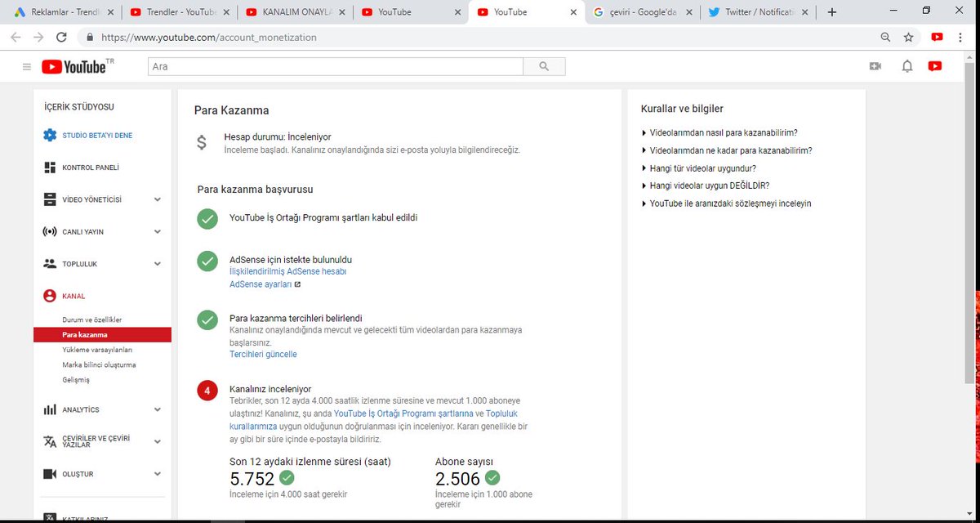Image resolution: width=980 pixels, height=523 pixels.
Task: Click the Oluştur video camera icon
Action: click(x=50, y=474)
